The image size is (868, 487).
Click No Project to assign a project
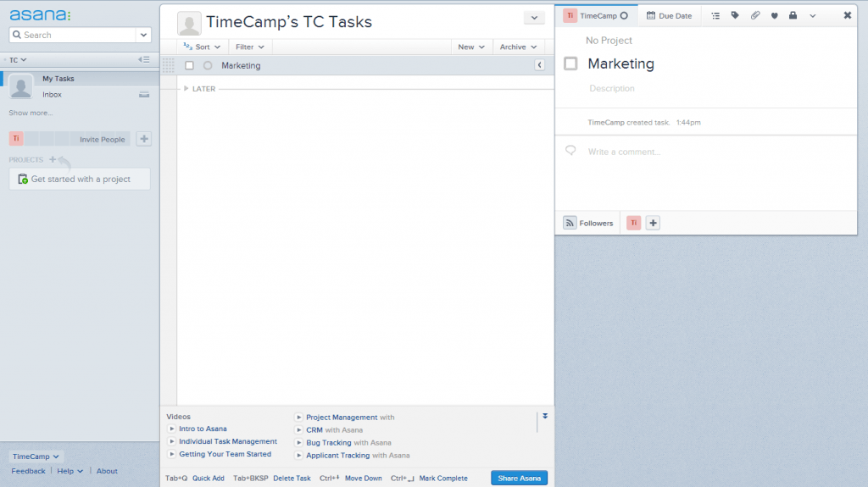pyautogui.click(x=609, y=41)
